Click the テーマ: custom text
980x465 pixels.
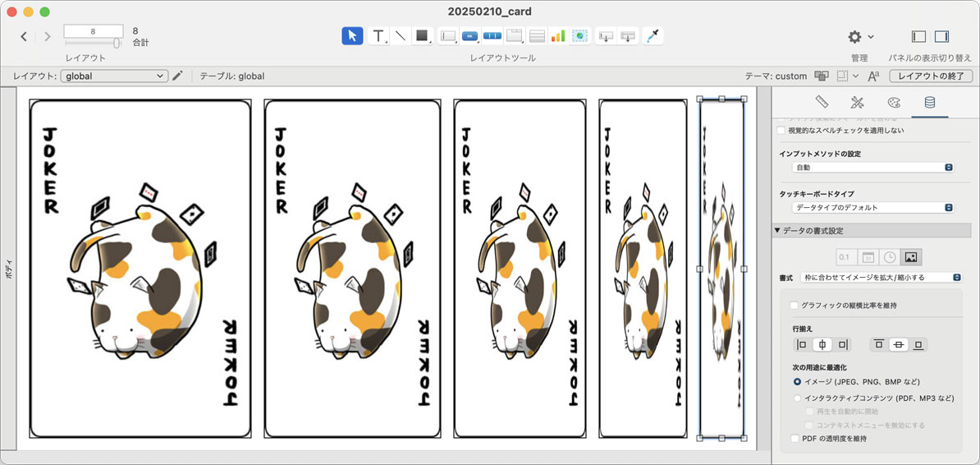point(776,76)
